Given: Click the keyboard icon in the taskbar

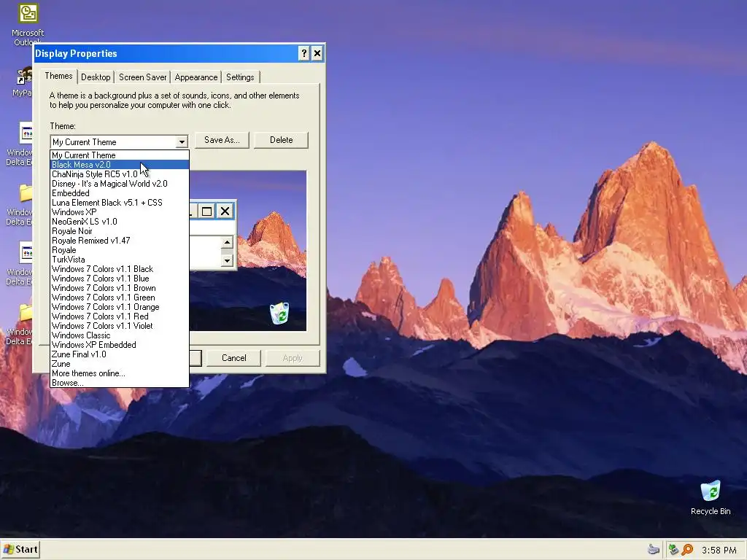Looking at the screenshot, I should (653, 550).
